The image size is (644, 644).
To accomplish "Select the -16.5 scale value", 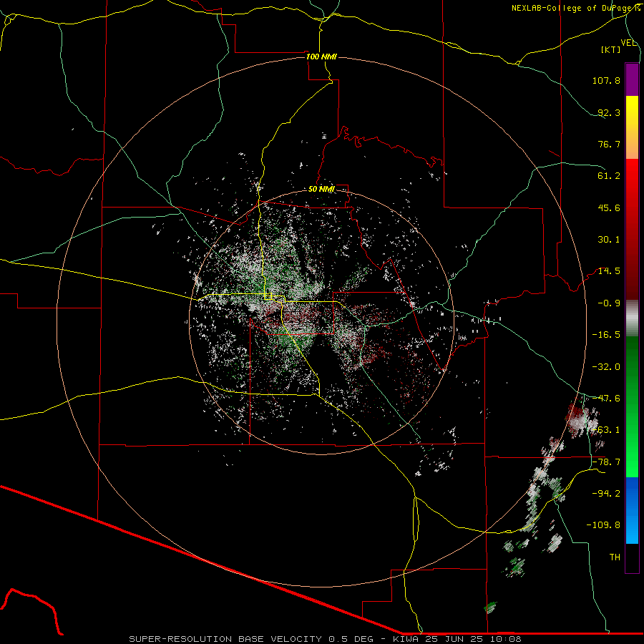I will [x=606, y=335].
